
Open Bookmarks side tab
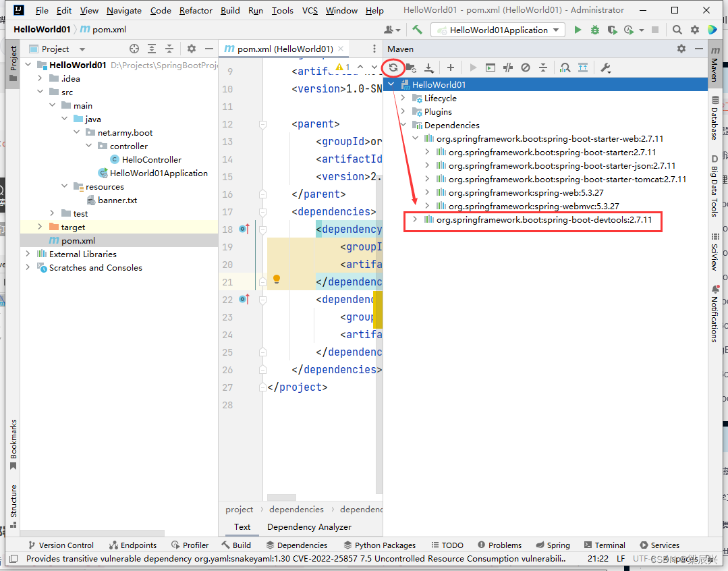coord(13,444)
